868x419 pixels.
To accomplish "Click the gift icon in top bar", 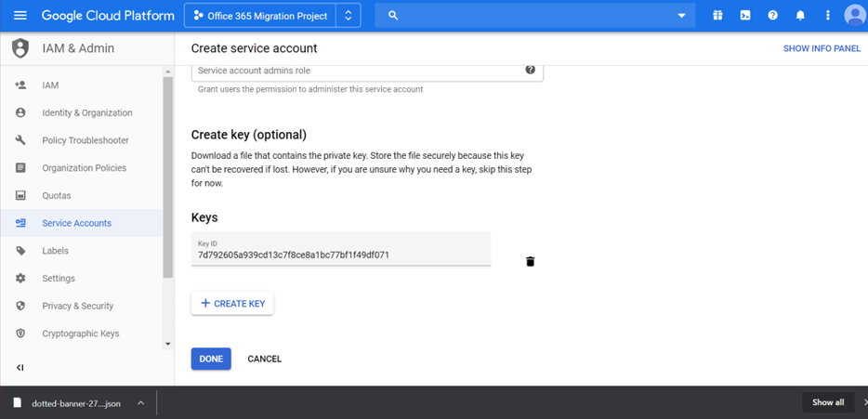I will click(717, 16).
